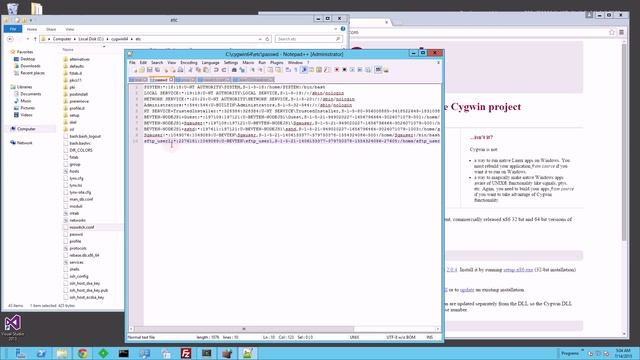
Task: Select Desktop under Favorites in Explorer
Action: [27, 59]
